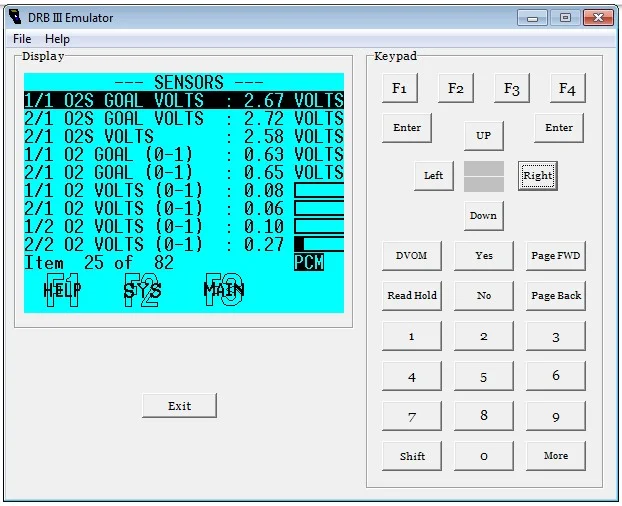Click the More keypad button
622x506 pixels.
(x=556, y=456)
